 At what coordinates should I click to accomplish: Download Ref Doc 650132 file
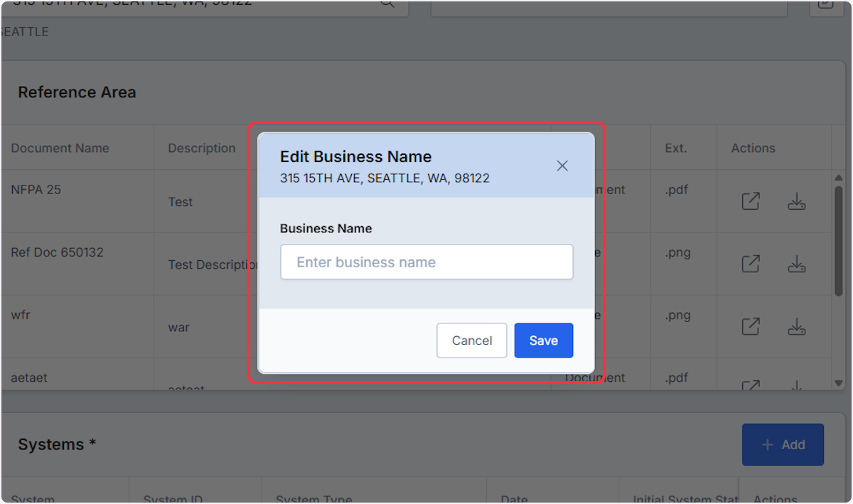coord(797,264)
